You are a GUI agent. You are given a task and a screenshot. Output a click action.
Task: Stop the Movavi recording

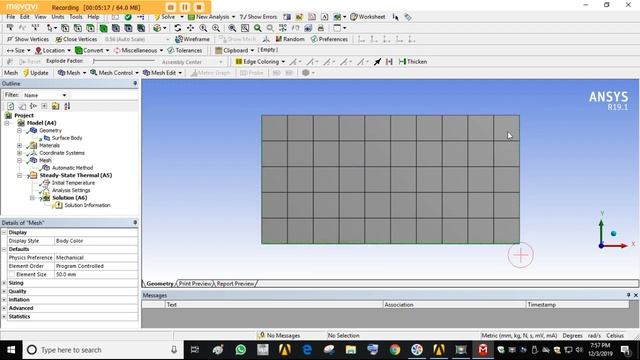(199, 7)
